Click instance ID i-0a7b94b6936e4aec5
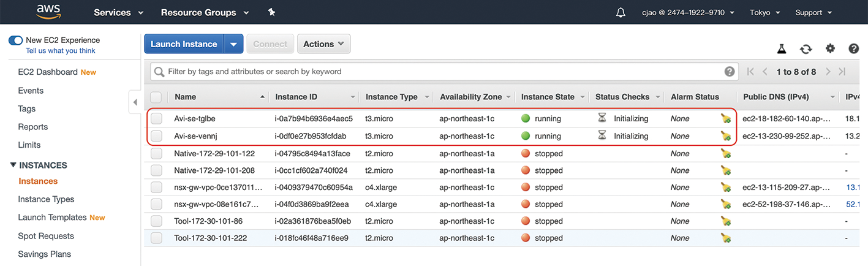Screen dimensions: 868x266 click(x=314, y=118)
